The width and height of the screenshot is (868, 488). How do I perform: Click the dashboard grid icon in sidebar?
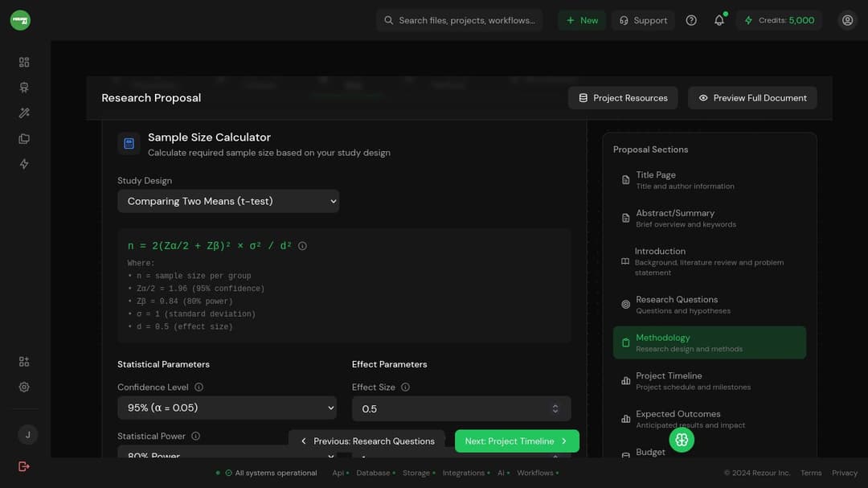click(x=24, y=62)
